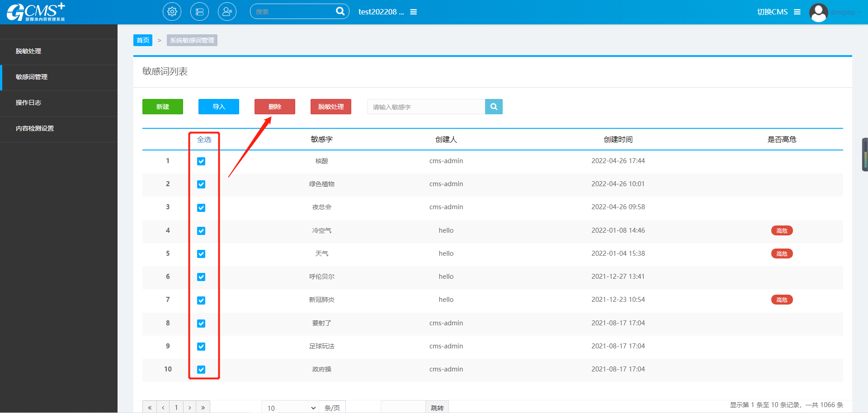Select 内容检测设置 in the sidebar
The image size is (868, 413).
pyautogui.click(x=35, y=128)
